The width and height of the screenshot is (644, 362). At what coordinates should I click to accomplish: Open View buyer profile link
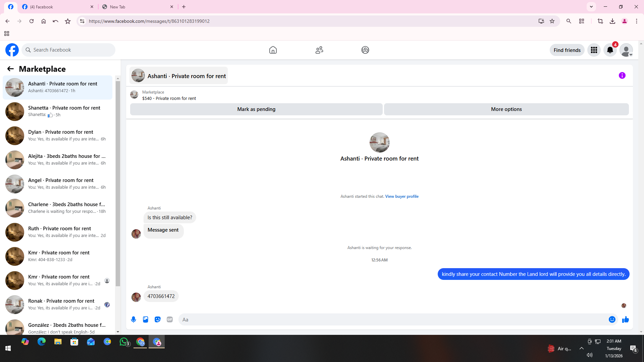pyautogui.click(x=401, y=196)
